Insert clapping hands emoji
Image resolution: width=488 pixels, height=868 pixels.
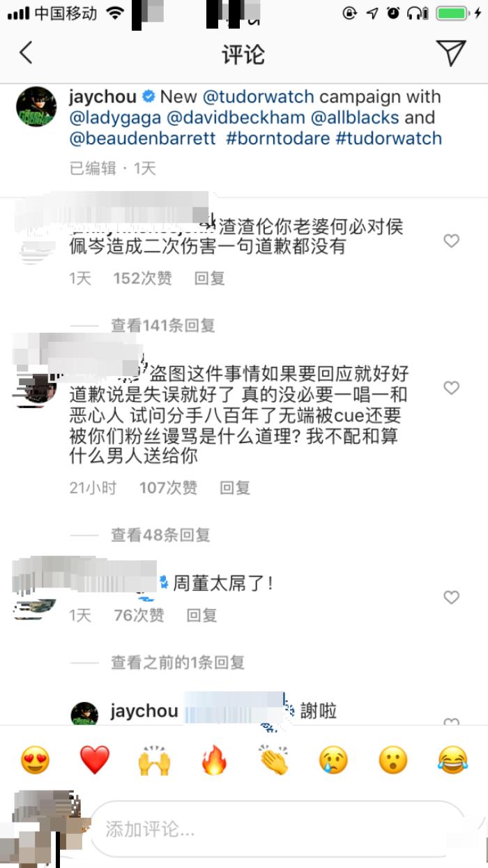[274, 759]
